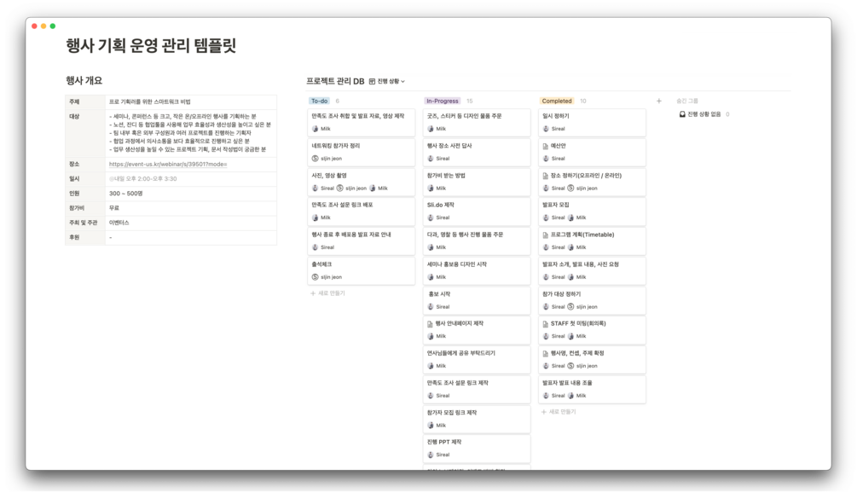This screenshot has height=504, width=857.
Task: Click Sireal avatar on 사진, 영상 촬영 card
Action: pyautogui.click(x=315, y=188)
